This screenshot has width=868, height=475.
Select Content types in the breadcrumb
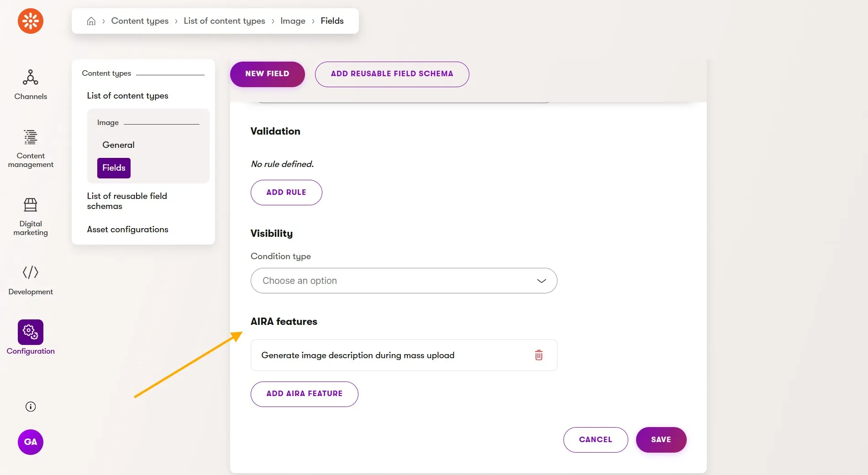tap(140, 21)
